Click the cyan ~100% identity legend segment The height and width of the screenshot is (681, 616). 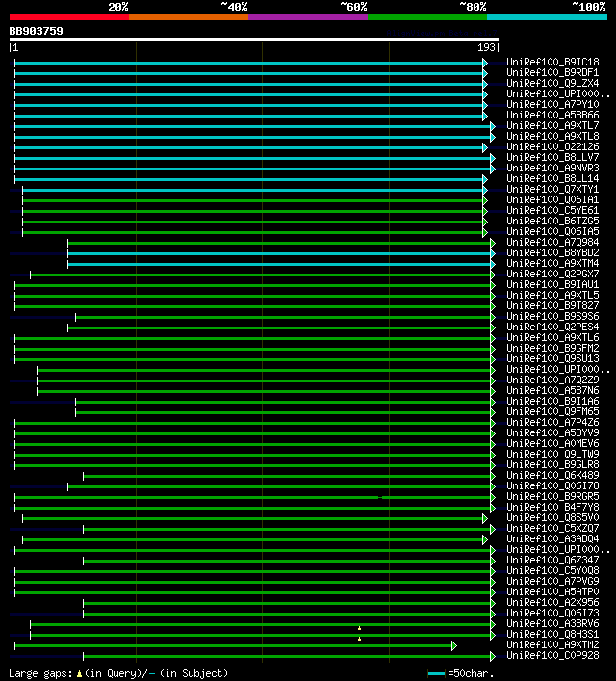(x=547, y=17)
